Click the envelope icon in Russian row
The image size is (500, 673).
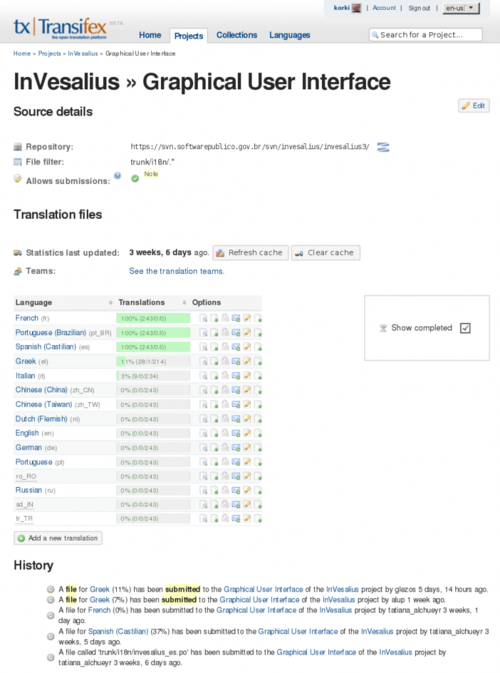point(236,490)
